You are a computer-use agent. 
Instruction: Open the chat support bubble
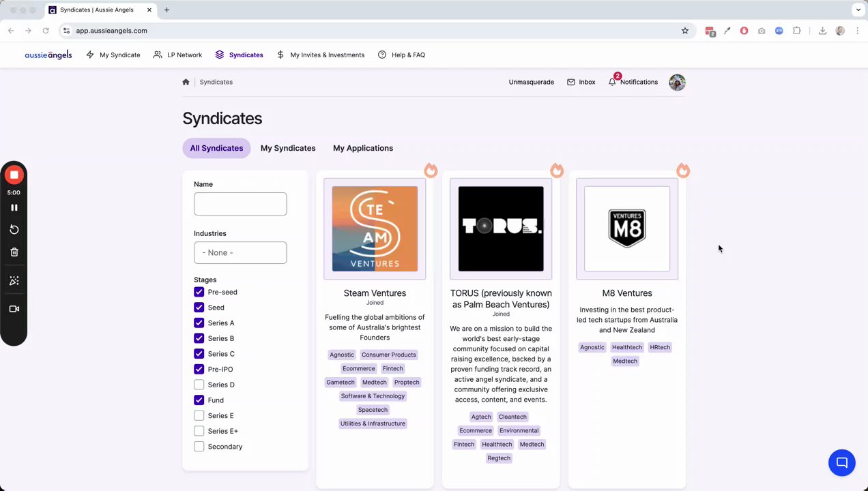pos(842,463)
